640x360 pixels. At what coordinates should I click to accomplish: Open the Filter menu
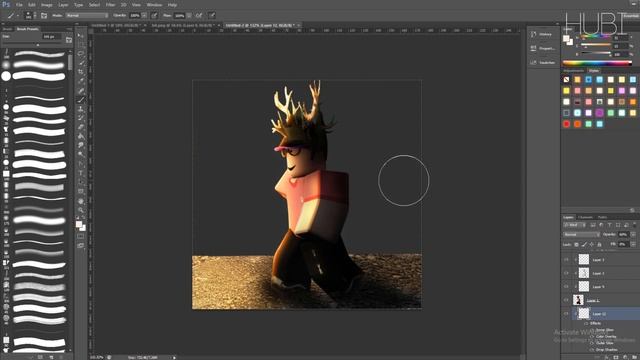click(110, 5)
